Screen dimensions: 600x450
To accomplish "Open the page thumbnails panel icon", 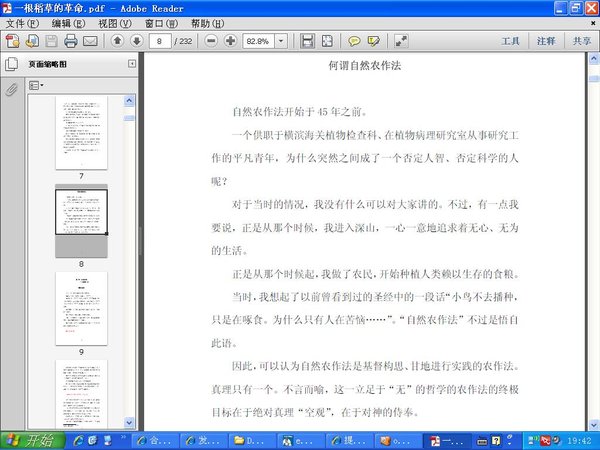I will point(11,64).
